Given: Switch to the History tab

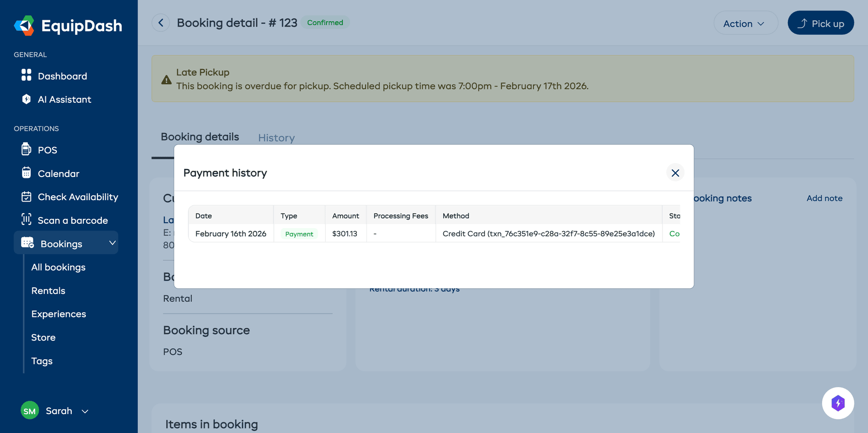Looking at the screenshot, I should coord(276,138).
